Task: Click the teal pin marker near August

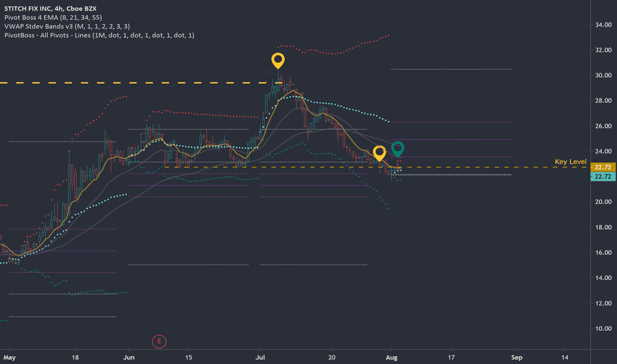Action: pos(397,149)
